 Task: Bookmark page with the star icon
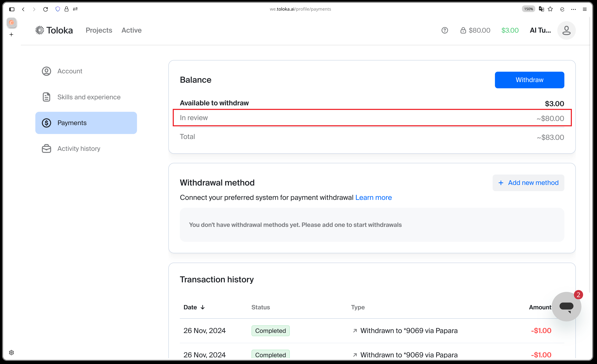coord(550,9)
